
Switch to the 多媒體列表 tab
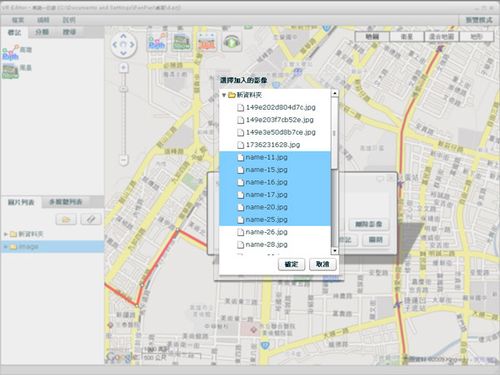65,202
